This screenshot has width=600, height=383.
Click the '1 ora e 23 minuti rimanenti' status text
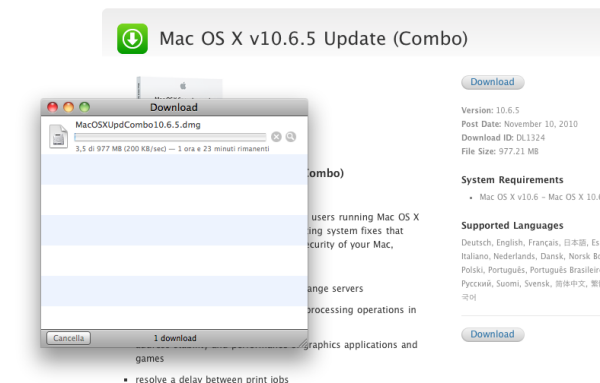pos(223,149)
